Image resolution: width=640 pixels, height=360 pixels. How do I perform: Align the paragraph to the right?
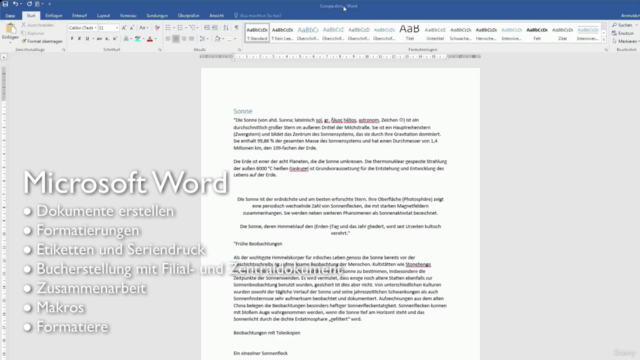pyautogui.click(x=184, y=39)
